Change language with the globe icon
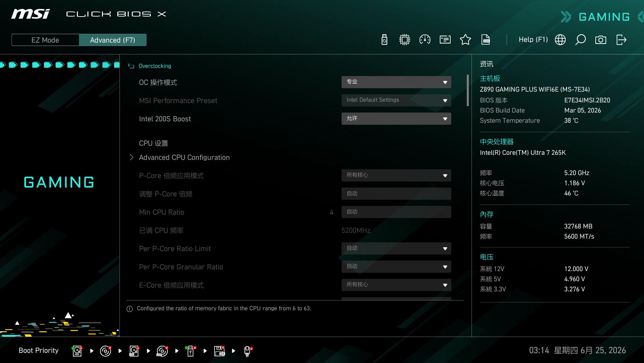This screenshot has width=644, height=363. pyautogui.click(x=560, y=40)
